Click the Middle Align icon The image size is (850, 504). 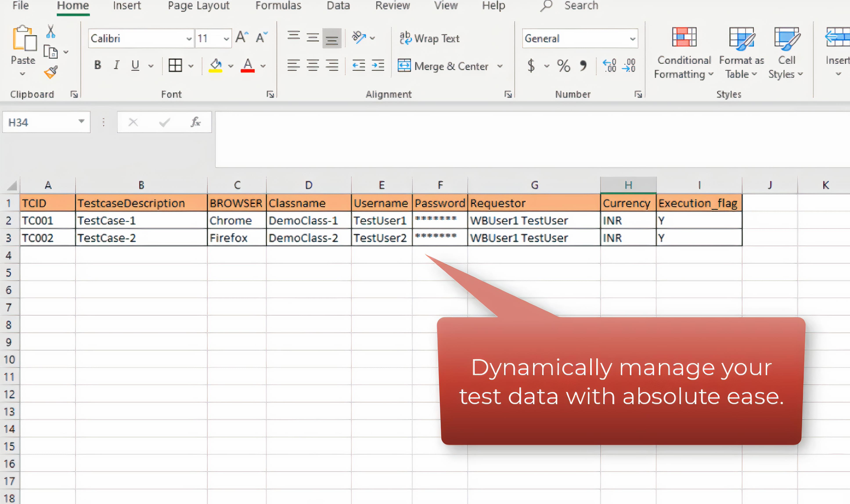[x=312, y=38]
